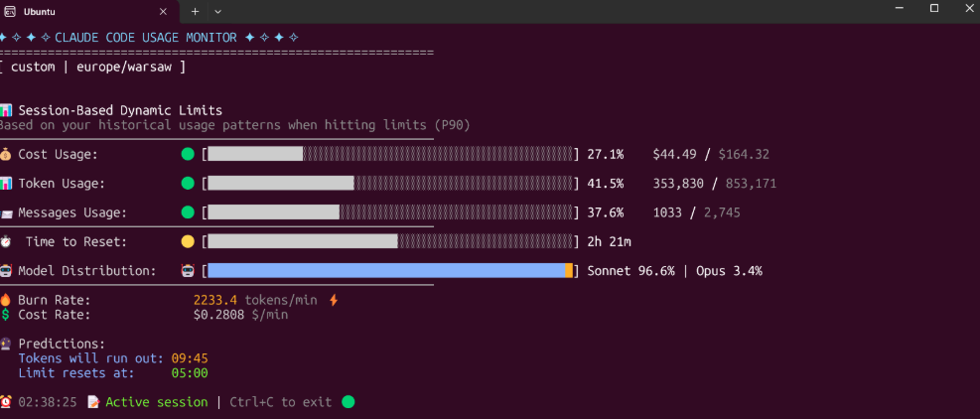Click the Cost Usage progress bar
Viewport: 980px width, 419px height.
(x=390, y=154)
